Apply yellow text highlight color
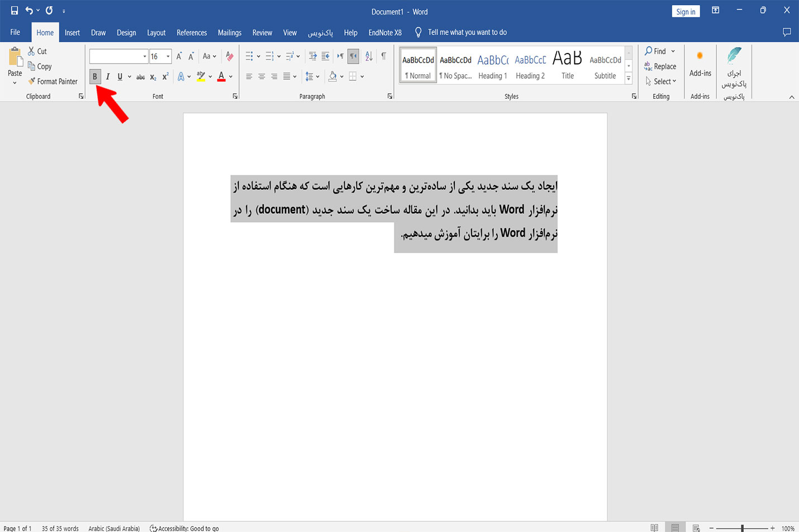799x532 pixels. [x=201, y=76]
